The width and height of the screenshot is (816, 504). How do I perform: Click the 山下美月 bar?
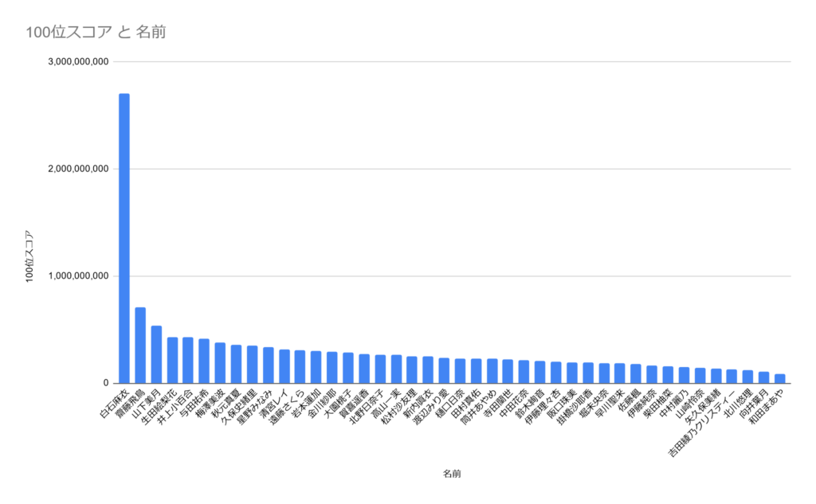(157, 355)
